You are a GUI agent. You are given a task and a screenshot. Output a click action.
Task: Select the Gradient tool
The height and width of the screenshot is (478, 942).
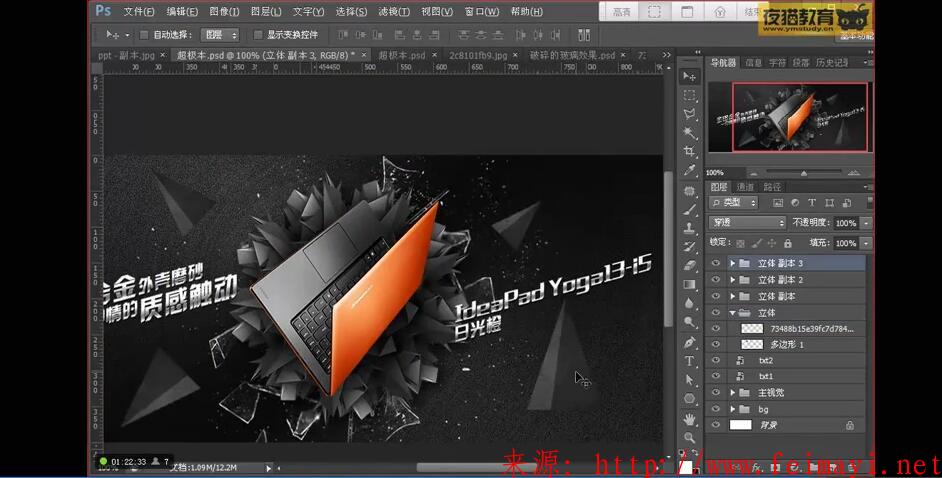689,284
